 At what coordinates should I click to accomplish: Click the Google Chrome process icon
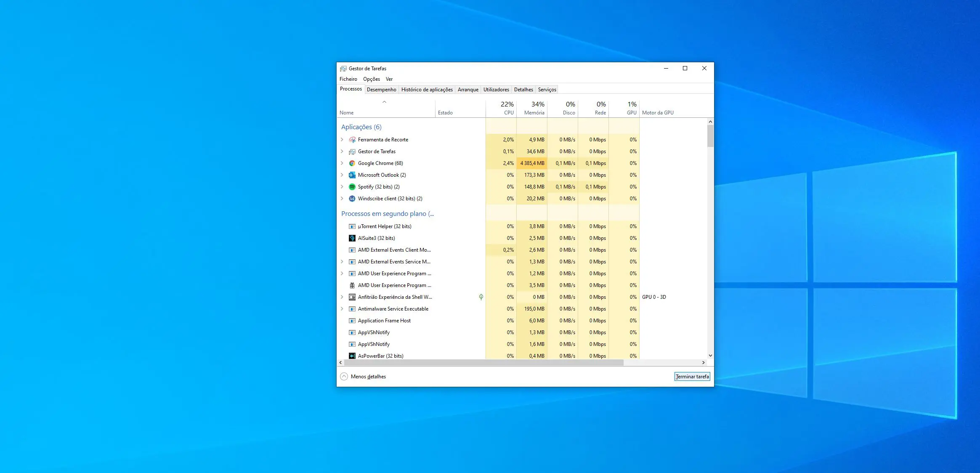tap(352, 163)
